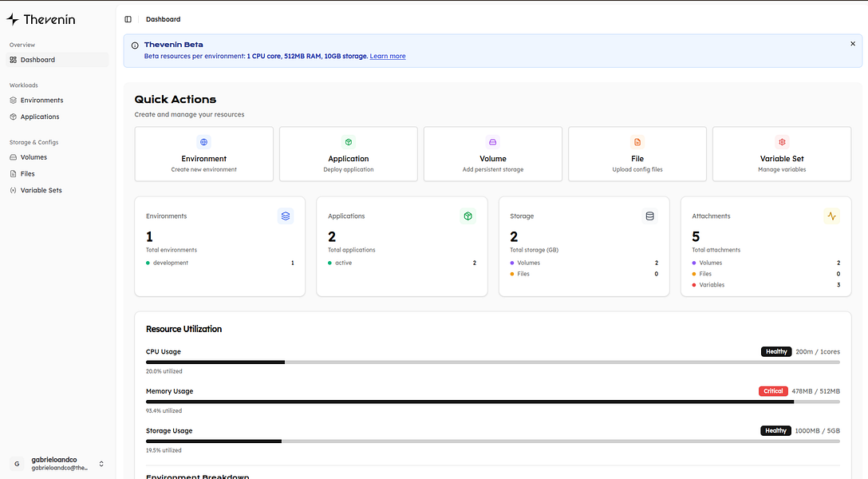Open Applications in the sidebar
The width and height of the screenshot is (868, 479).
57,117
